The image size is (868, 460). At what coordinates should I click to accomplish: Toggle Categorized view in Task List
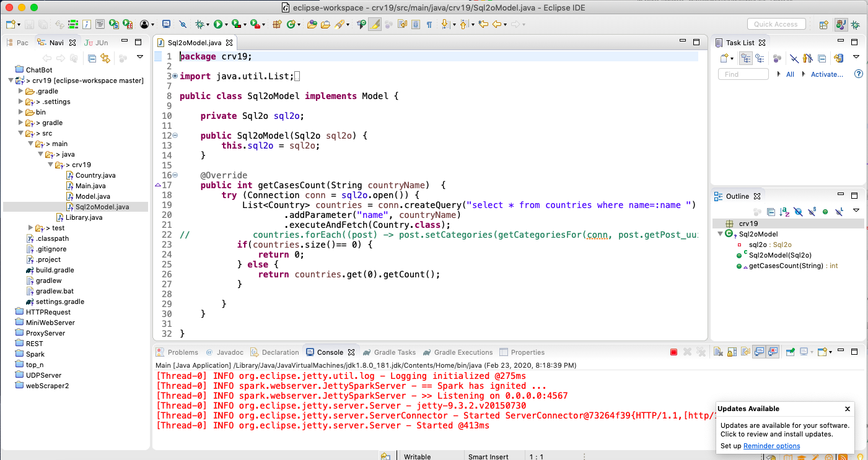(746, 58)
